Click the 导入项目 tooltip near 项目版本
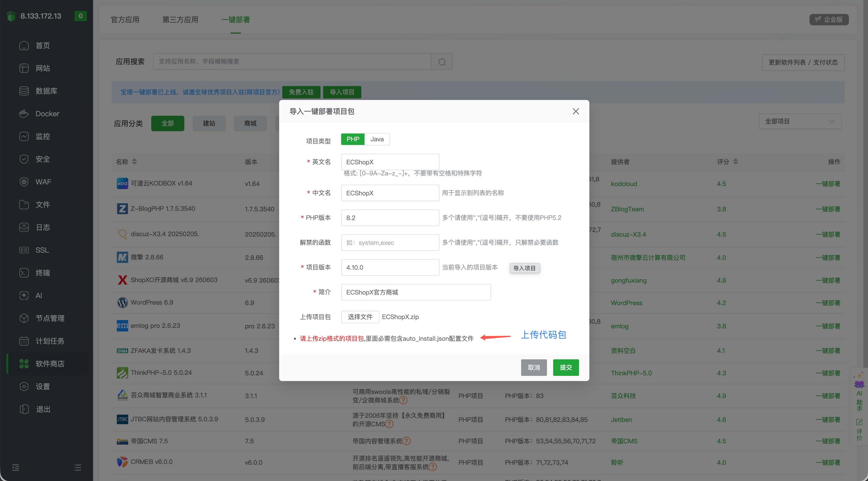 [525, 268]
